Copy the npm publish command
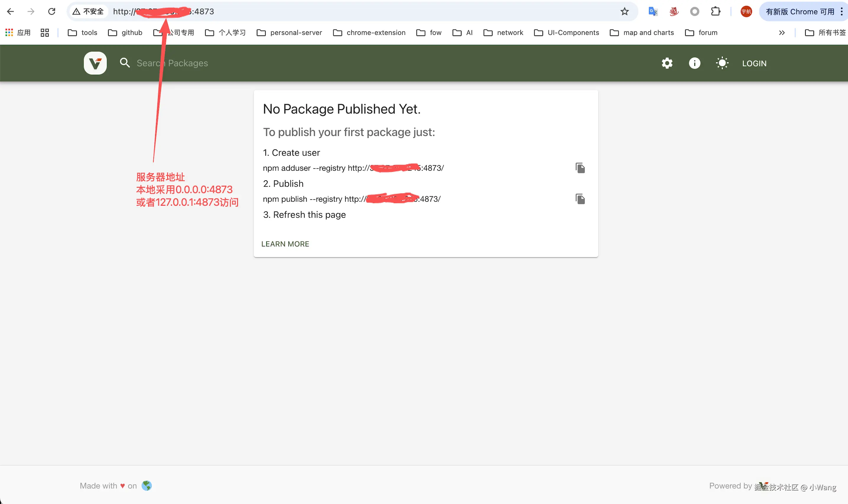Screen dimensions: 848x504 (580, 199)
